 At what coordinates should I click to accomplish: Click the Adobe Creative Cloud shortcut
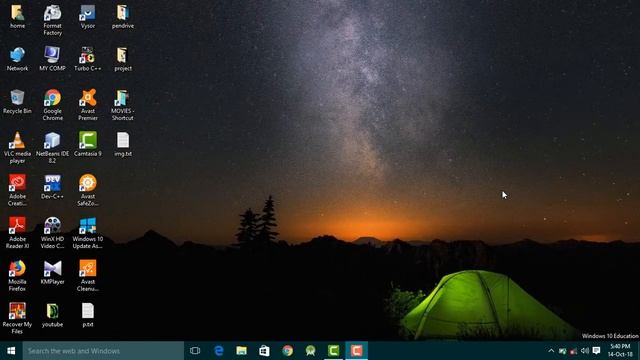(x=17, y=190)
